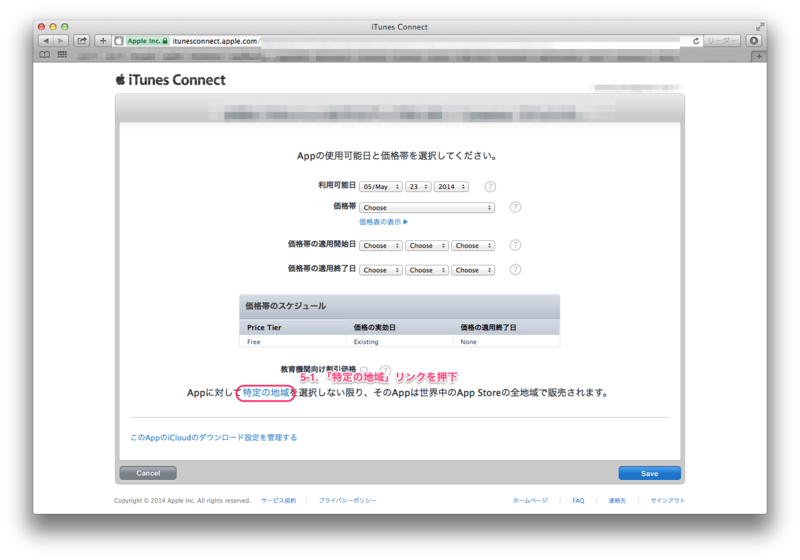
Task: Open first Choose dropdown for 価格帯の適用終了日
Action: (x=381, y=270)
